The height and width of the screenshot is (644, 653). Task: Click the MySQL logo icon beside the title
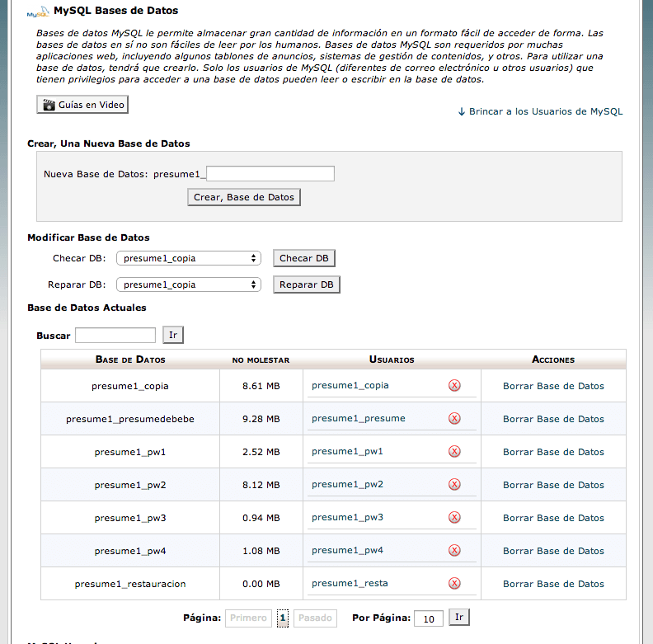tap(38, 12)
